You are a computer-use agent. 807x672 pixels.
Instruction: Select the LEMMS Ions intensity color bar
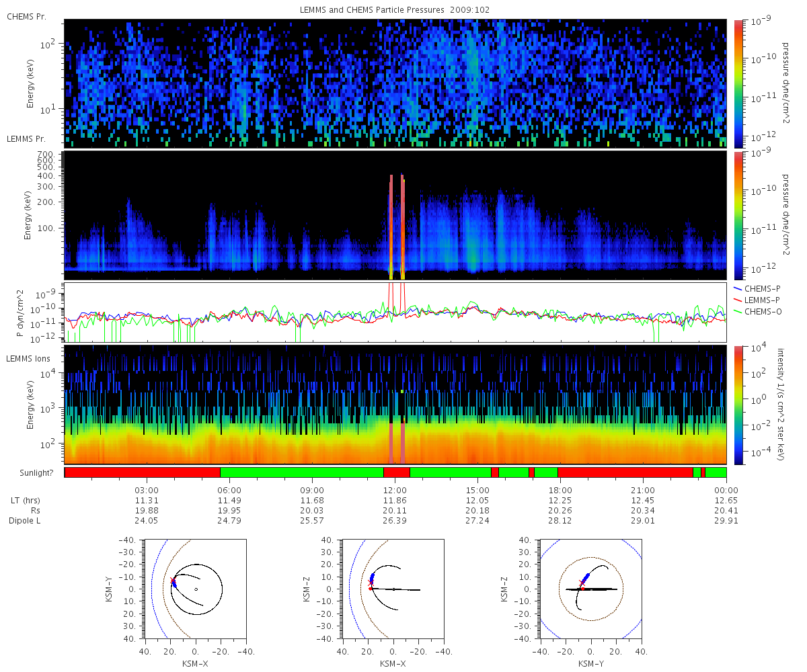pyautogui.click(x=738, y=405)
